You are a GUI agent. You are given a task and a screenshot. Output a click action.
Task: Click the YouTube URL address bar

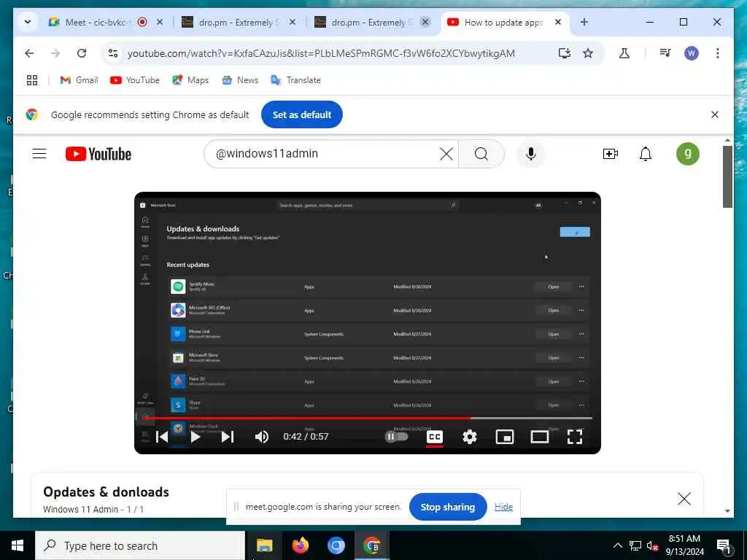(321, 53)
